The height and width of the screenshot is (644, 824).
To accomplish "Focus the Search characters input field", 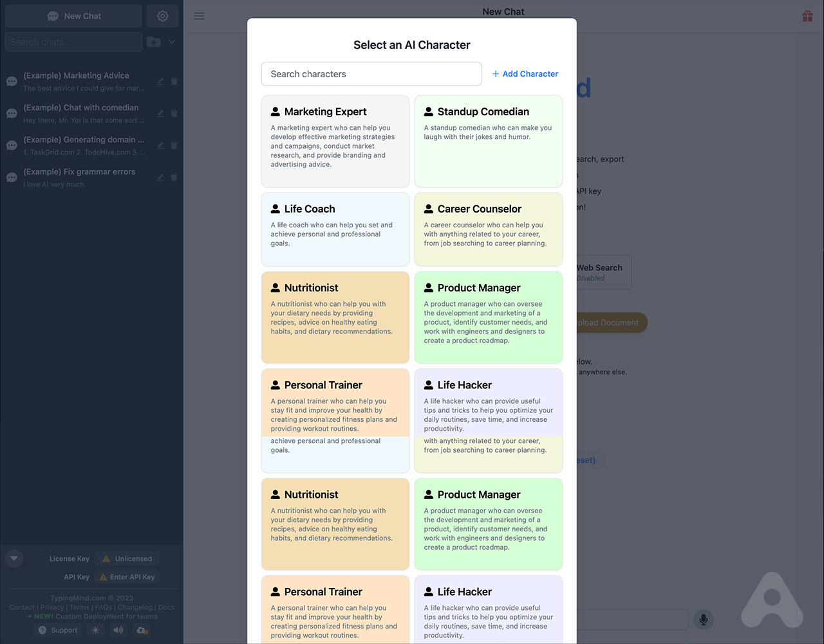I will point(371,74).
